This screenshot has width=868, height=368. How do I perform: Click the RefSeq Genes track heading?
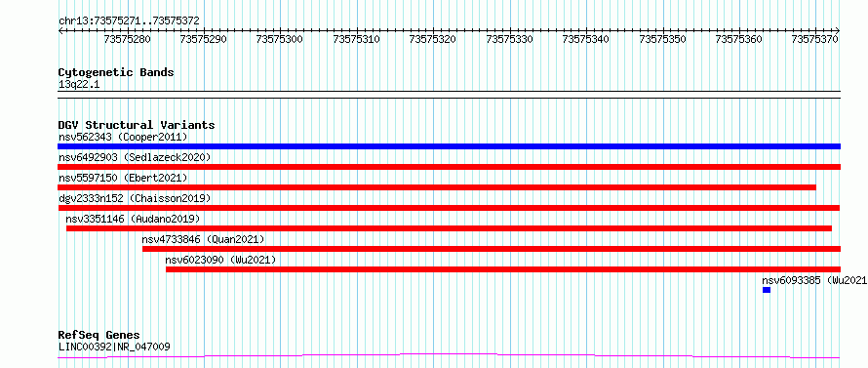click(99, 336)
